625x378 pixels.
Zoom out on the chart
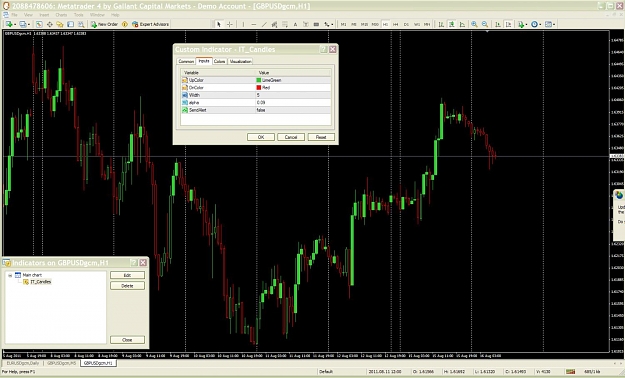(485, 24)
